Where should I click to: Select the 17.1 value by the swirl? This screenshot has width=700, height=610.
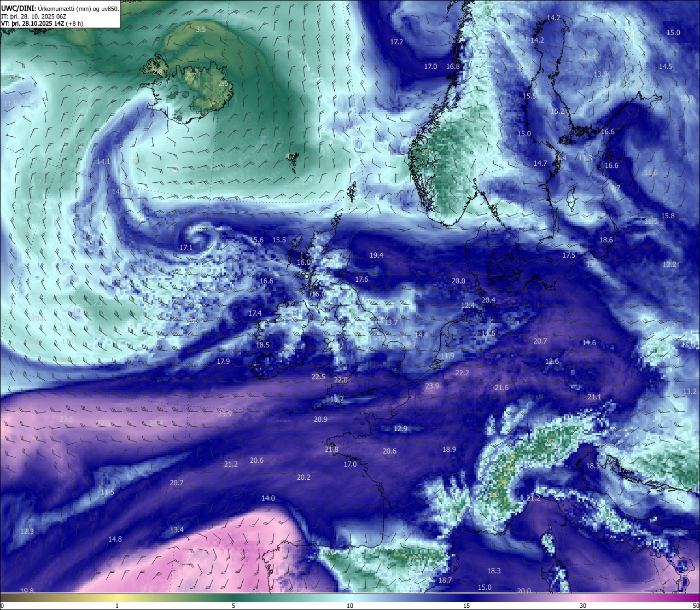tap(186, 247)
